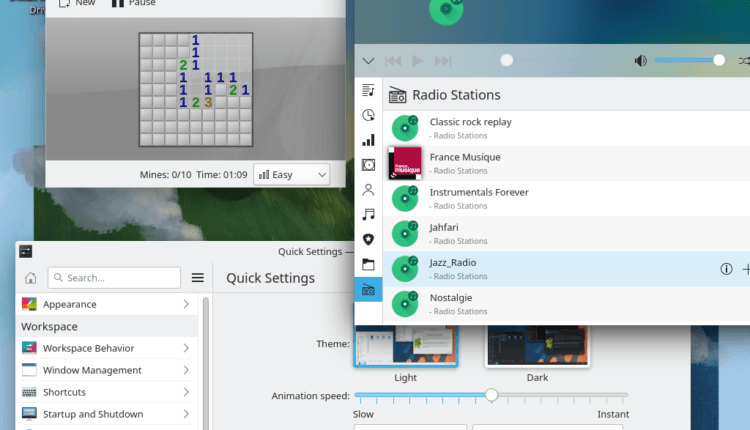Open the Files folder icon in sidebar
Viewport: 750px width, 430px height.
point(368,265)
